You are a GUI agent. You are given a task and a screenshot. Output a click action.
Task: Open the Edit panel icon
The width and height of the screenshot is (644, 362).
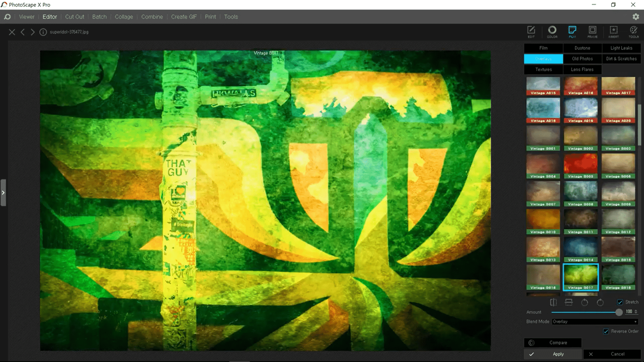coord(531,32)
